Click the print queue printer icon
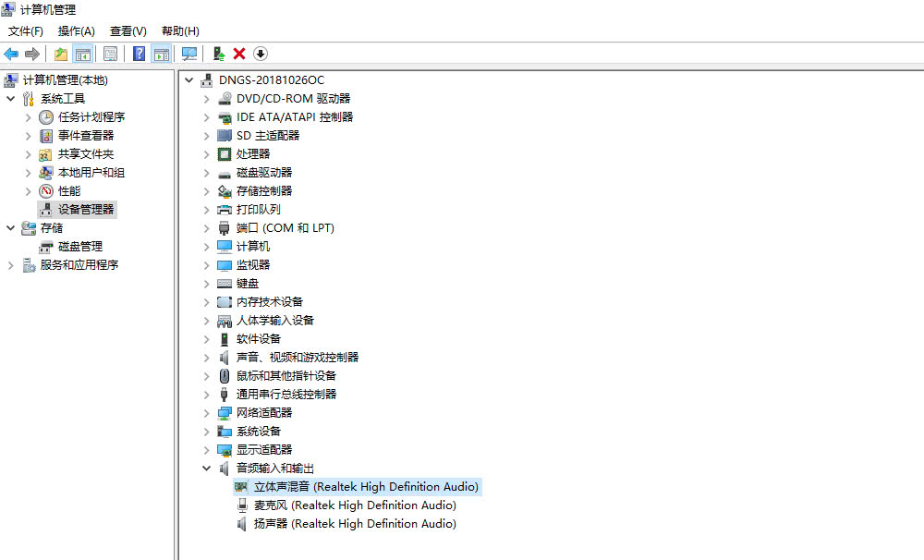Screen dimensions: 924x560 225,210
